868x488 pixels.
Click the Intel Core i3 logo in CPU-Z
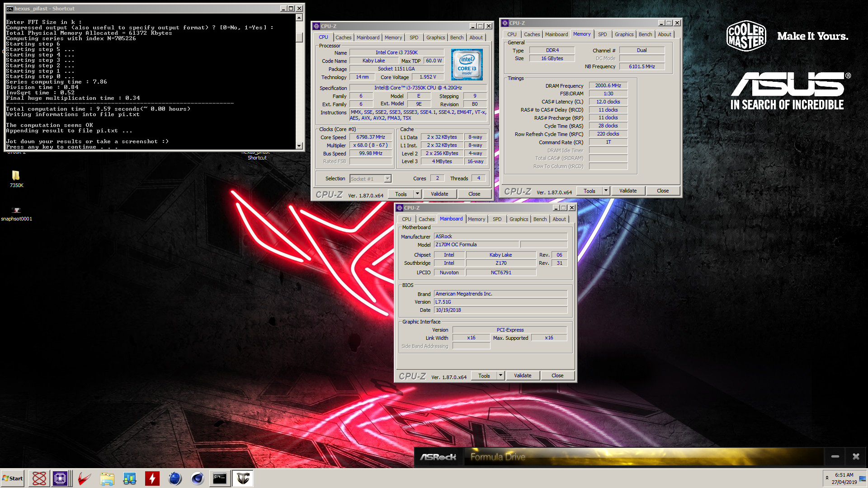click(x=467, y=65)
